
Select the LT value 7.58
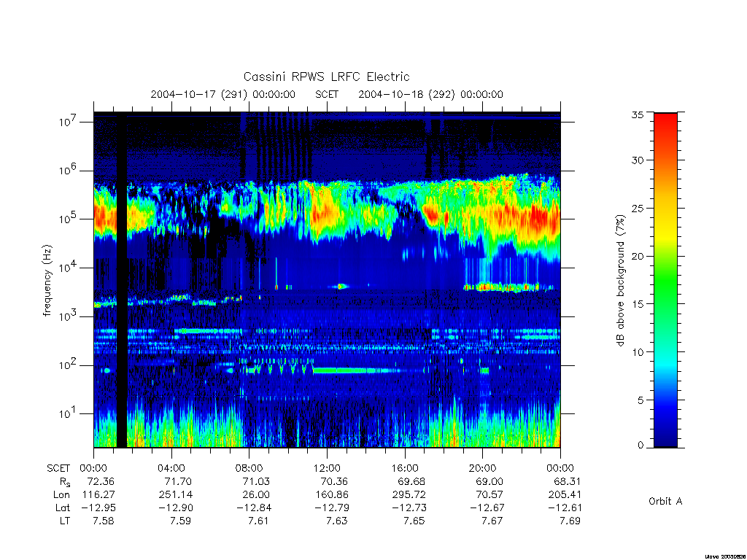pos(104,521)
